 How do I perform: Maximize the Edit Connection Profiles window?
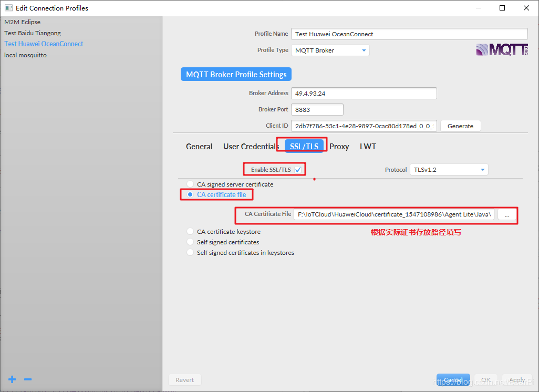click(502, 7)
